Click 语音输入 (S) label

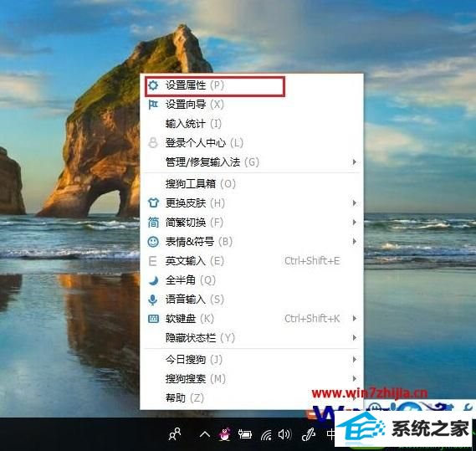click(195, 300)
